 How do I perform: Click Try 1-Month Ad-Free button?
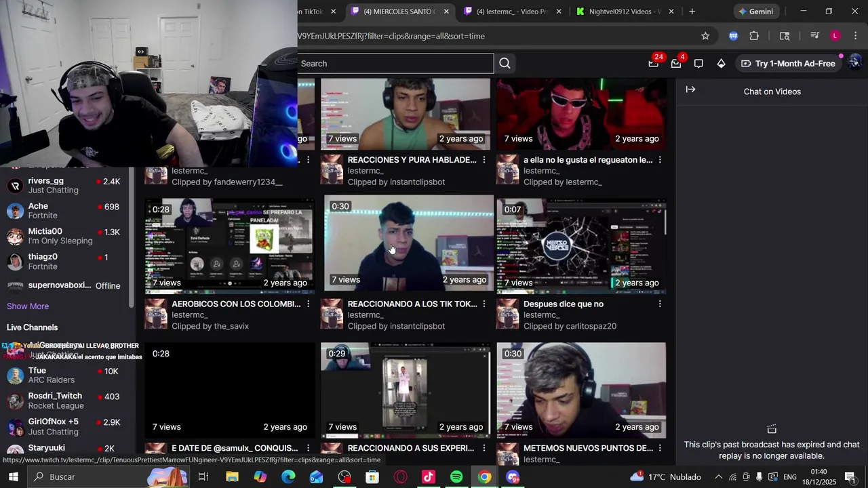pos(788,64)
